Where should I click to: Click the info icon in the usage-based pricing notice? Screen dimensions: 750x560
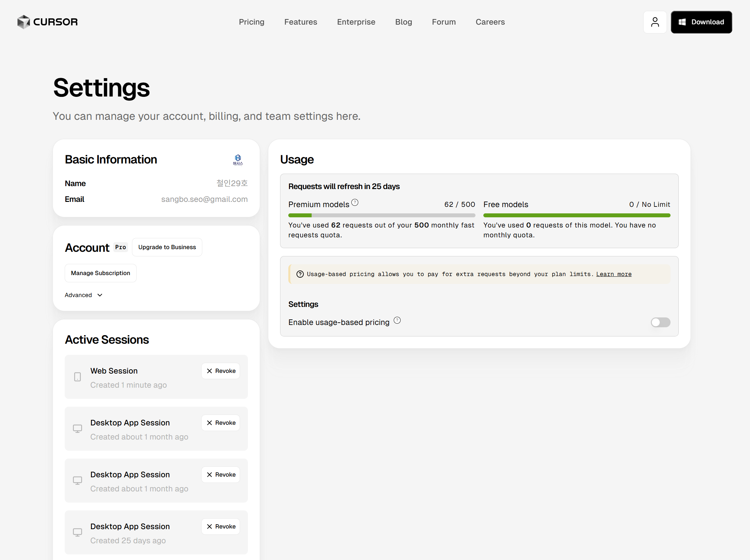pyautogui.click(x=300, y=274)
